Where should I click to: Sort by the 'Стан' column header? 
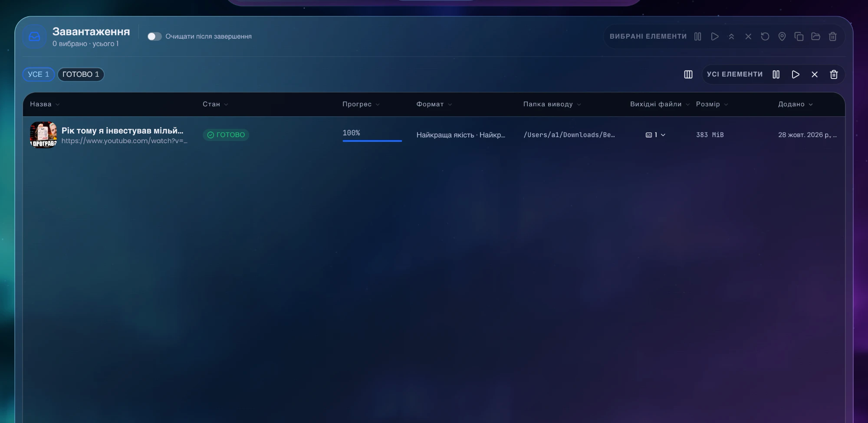pyautogui.click(x=215, y=104)
